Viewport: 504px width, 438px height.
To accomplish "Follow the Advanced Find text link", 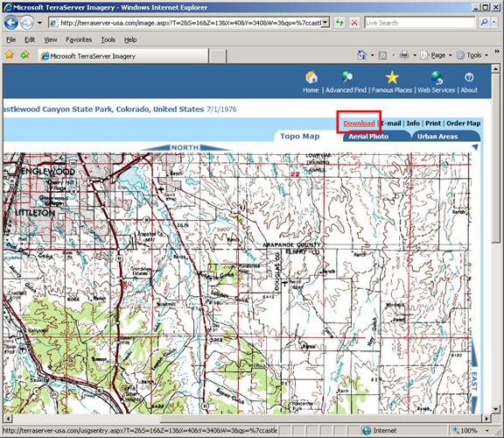I will click(x=346, y=90).
